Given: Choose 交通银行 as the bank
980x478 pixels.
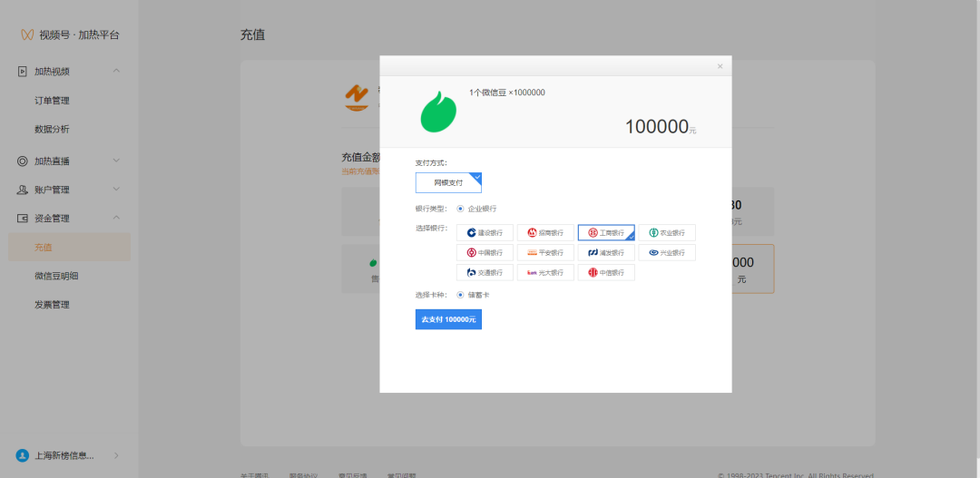Looking at the screenshot, I should pyautogui.click(x=485, y=272).
